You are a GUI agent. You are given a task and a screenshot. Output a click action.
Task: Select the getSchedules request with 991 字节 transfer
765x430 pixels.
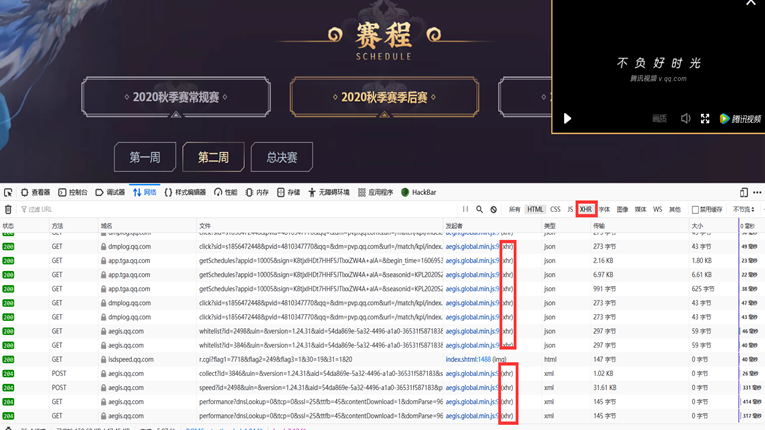(x=382, y=289)
